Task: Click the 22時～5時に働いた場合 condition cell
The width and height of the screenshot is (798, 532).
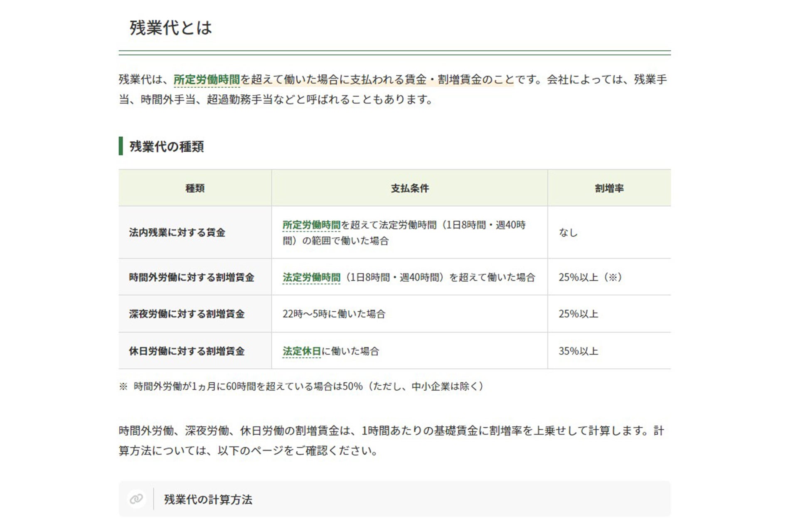Action: pyautogui.click(x=334, y=314)
